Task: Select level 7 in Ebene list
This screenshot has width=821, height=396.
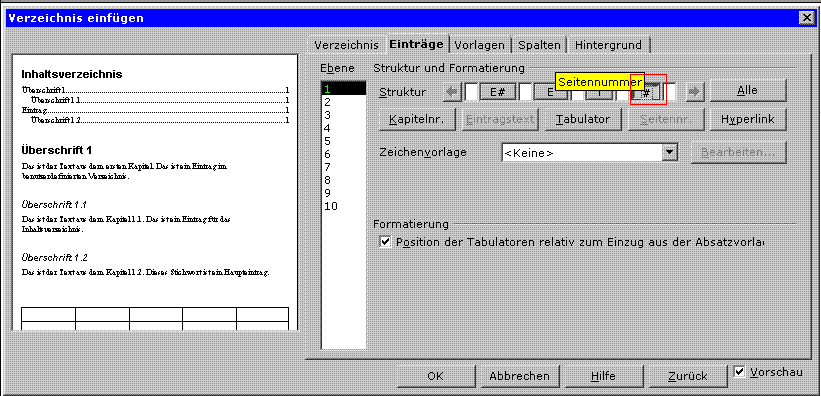Action: [343, 168]
